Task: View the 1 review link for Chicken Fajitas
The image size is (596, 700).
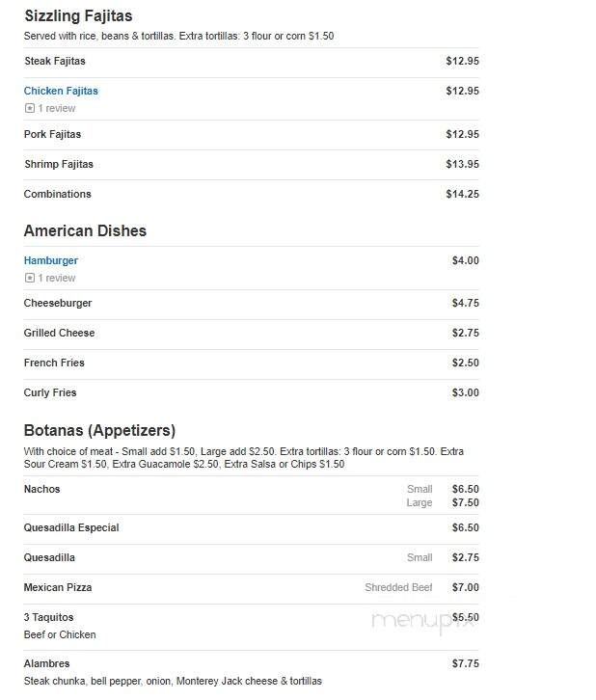Action: tap(57, 108)
